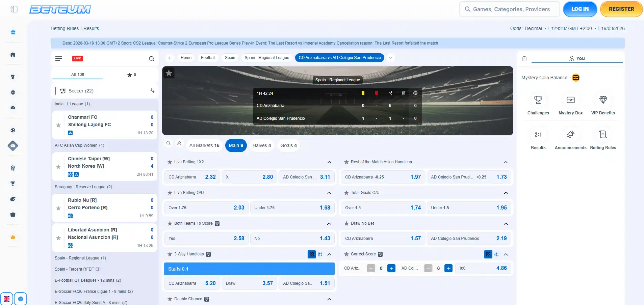The height and width of the screenshot is (305, 644).
Task: Open Challenges trophy icon
Action: coord(538,100)
